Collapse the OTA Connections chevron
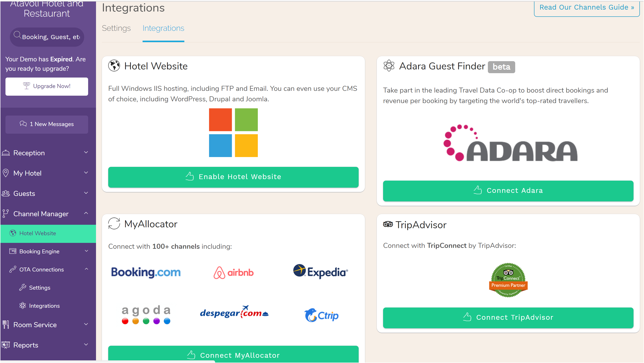 tap(87, 269)
